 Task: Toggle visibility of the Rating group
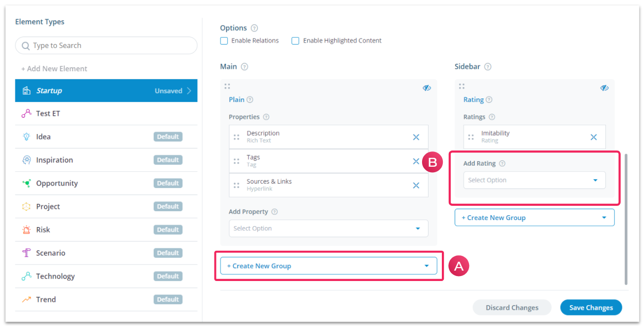[604, 88]
